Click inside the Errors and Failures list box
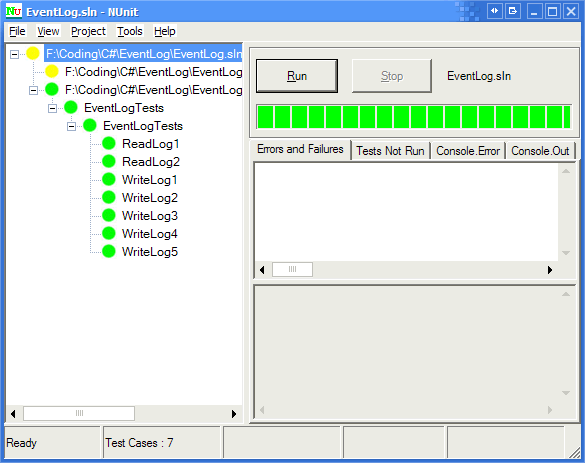The image size is (585, 463). point(407,212)
